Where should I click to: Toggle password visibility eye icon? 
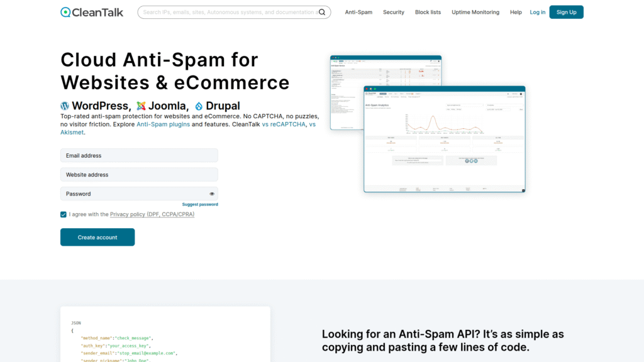[212, 194]
